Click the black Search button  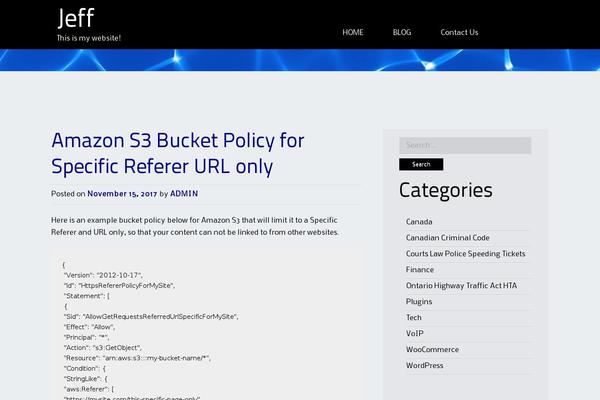point(421,164)
